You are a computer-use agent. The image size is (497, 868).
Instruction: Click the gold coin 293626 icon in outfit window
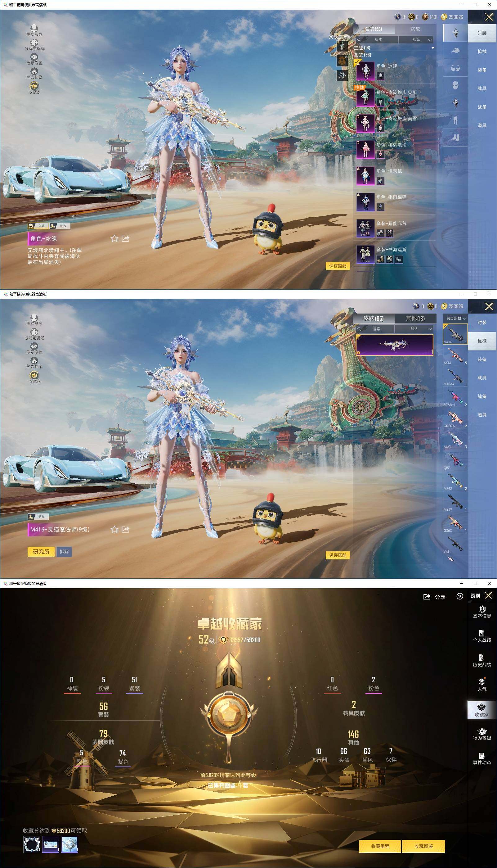[x=444, y=17]
